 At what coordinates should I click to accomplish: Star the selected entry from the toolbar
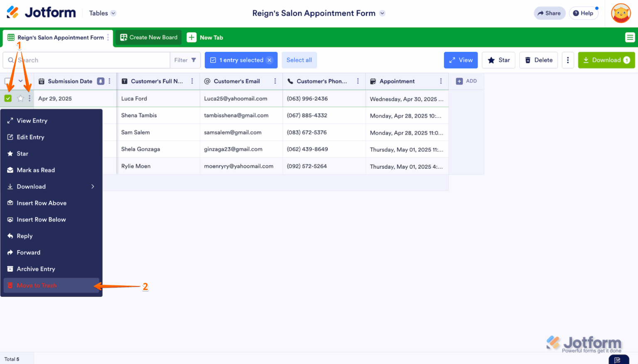(498, 60)
